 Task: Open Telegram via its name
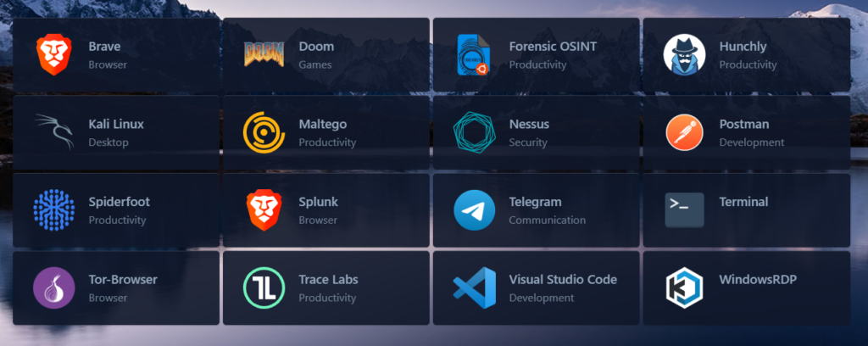tap(536, 202)
